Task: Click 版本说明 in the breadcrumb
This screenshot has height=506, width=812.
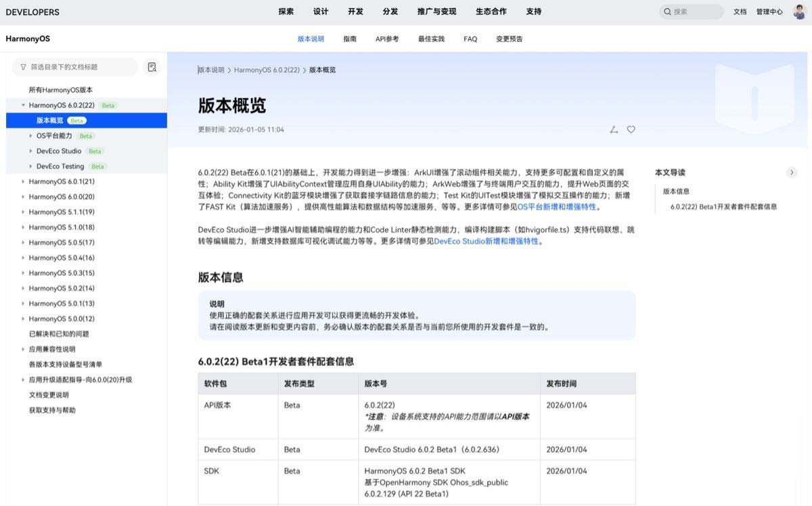Action: (x=211, y=70)
